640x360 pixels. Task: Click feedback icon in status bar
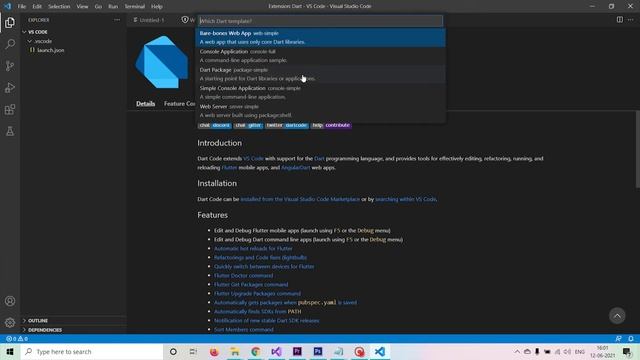(618, 339)
